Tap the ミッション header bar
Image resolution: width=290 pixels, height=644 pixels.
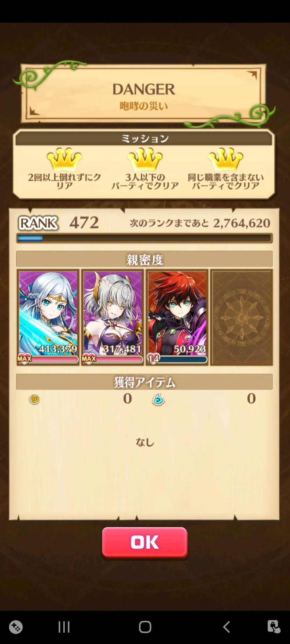144,138
